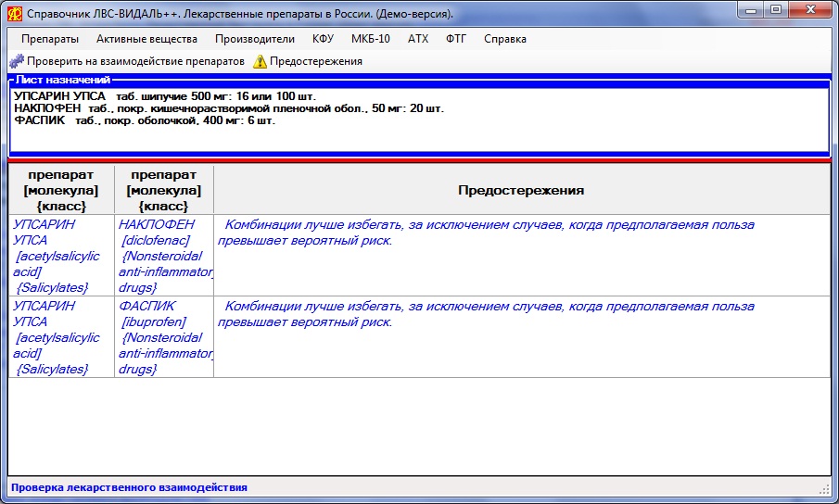Click НАКЛОФЕН [diclofenac] cell
Image resolution: width=839 pixels, height=504 pixels.
pyautogui.click(x=164, y=256)
